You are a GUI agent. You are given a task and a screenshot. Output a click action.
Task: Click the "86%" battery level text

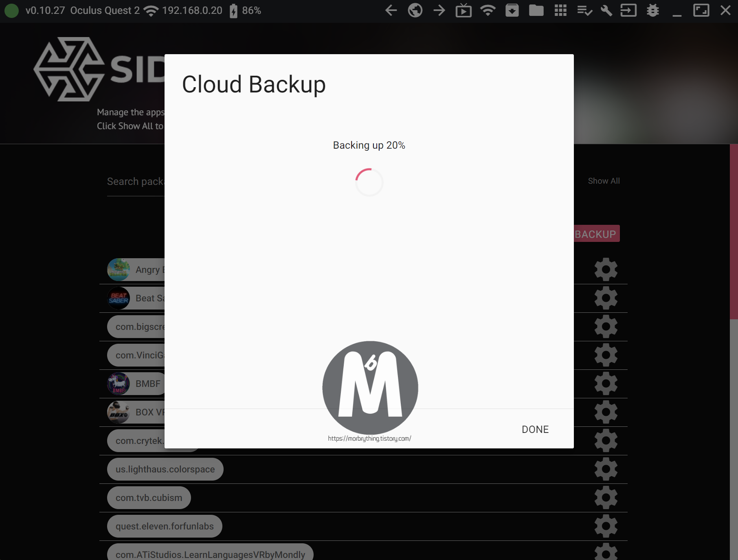click(252, 11)
